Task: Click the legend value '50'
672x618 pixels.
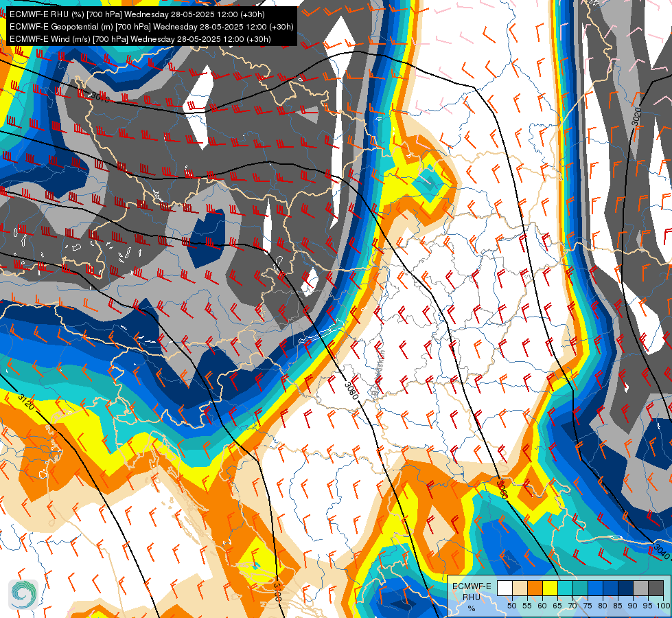Action: point(511,606)
